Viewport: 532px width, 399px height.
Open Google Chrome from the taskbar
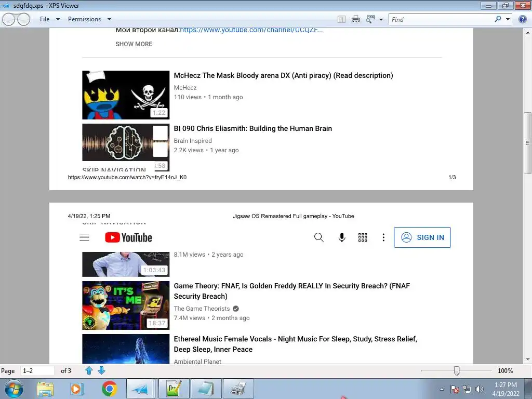click(109, 389)
